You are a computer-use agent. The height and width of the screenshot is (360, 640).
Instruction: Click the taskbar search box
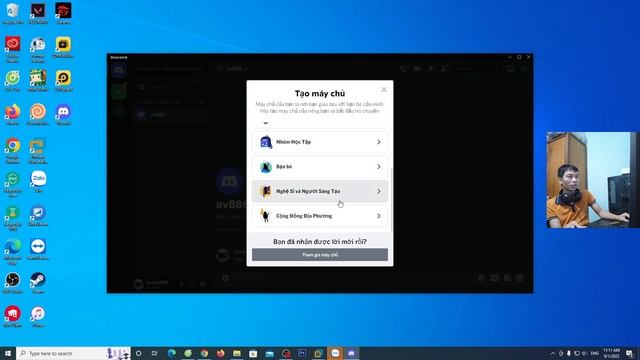point(73,353)
